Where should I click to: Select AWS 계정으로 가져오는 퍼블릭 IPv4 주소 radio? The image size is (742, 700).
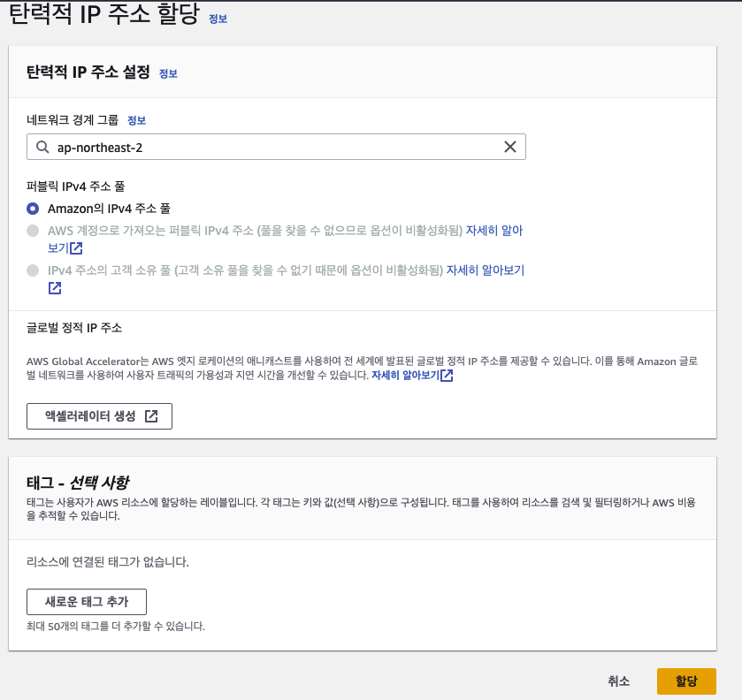(33, 231)
